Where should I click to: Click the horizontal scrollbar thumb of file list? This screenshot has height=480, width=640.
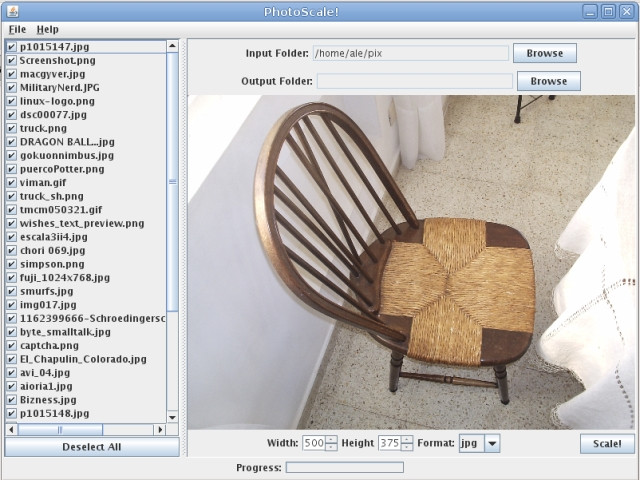(x=60, y=429)
